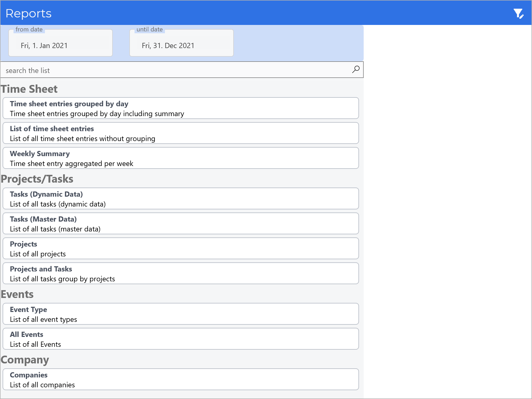The height and width of the screenshot is (399, 532).
Task: Click the Company section header
Action: pos(25,360)
